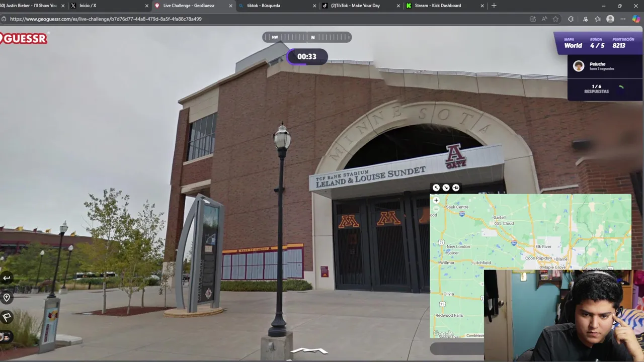Viewport: 644px width, 362px height.
Task: Click the compass heading bar
Action: [307, 37]
